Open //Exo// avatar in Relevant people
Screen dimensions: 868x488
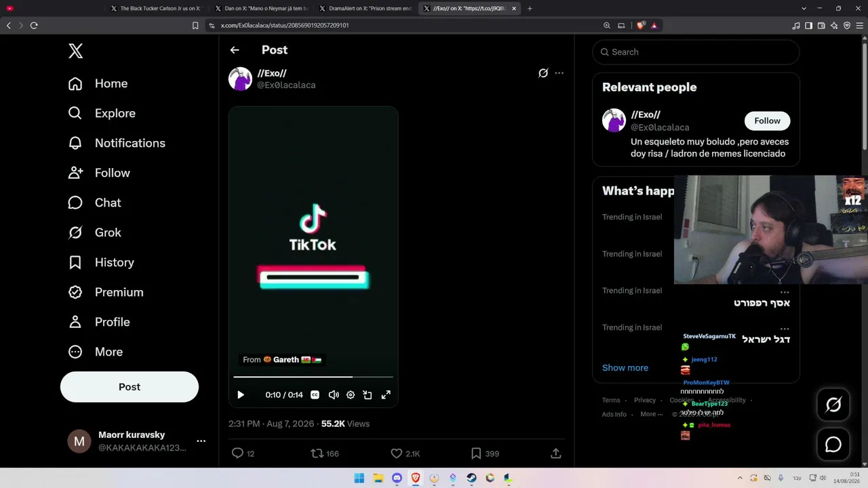(x=614, y=121)
